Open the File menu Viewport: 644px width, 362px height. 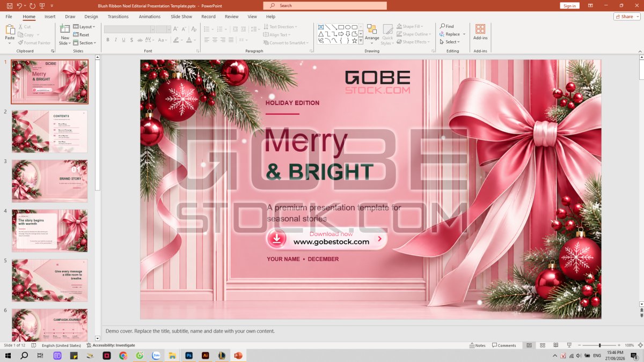coord(9,17)
